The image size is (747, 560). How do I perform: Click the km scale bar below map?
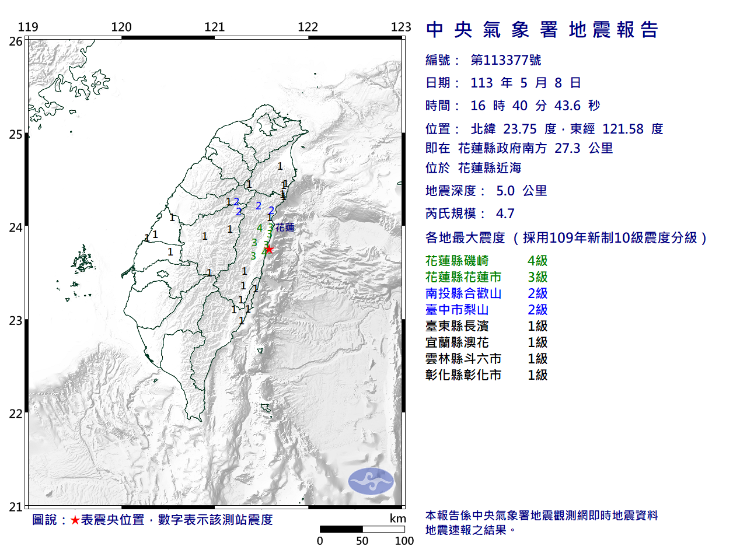(x=362, y=529)
